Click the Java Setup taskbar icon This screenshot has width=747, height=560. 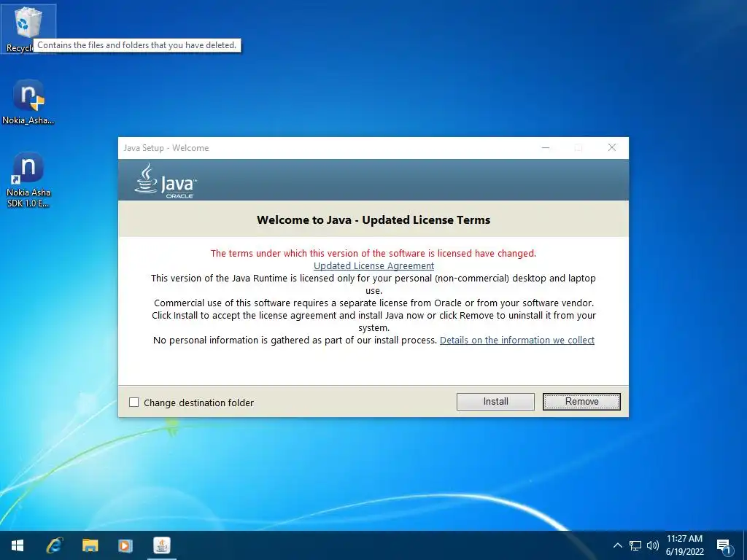point(162,545)
